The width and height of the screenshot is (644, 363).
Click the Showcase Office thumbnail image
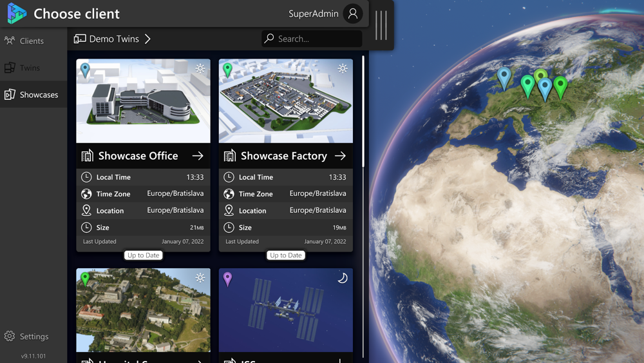(144, 101)
